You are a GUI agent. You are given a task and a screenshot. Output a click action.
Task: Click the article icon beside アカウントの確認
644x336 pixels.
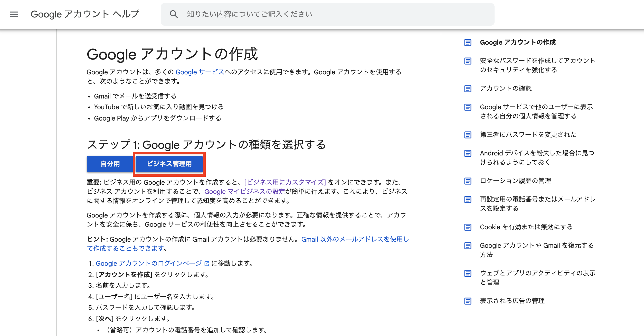tap(467, 88)
